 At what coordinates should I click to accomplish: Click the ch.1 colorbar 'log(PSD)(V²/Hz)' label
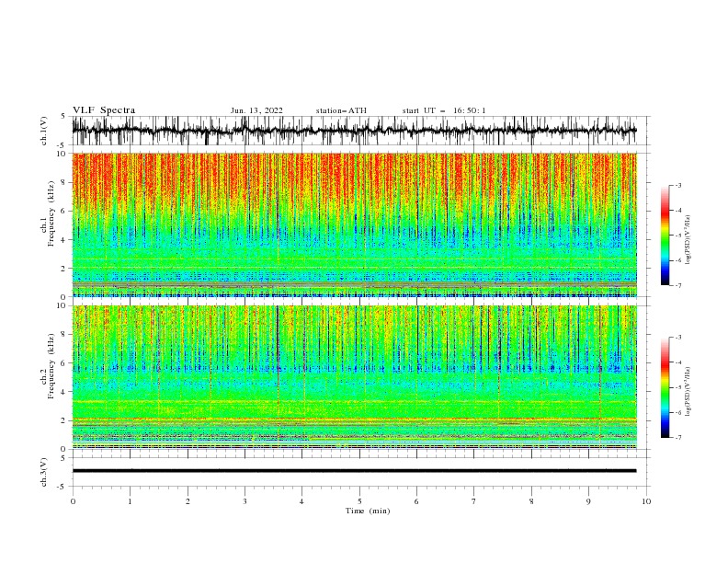tap(688, 240)
